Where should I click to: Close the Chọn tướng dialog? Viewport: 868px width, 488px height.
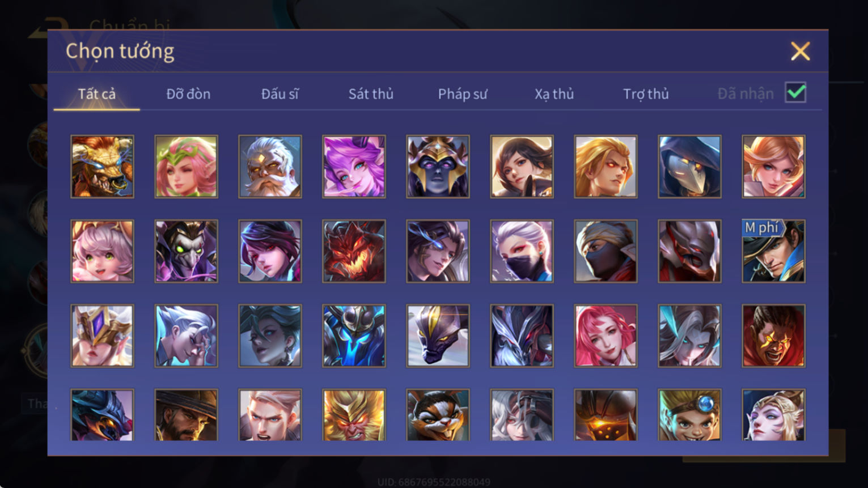pyautogui.click(x=800, y=52)
